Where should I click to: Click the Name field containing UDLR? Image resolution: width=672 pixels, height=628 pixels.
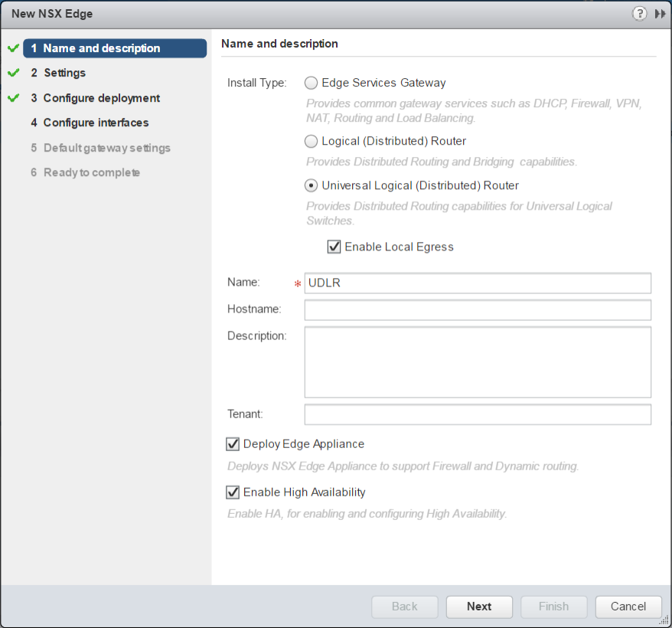[478, 283]
